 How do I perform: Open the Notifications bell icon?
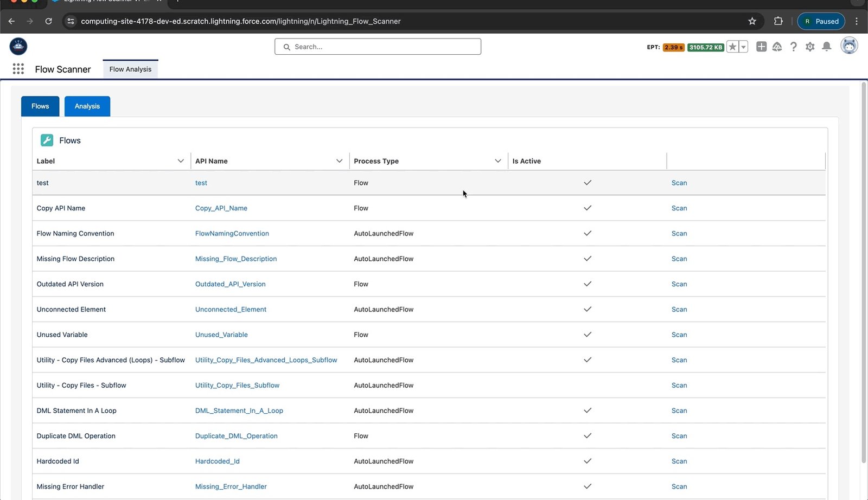click(x=827, y=47)
